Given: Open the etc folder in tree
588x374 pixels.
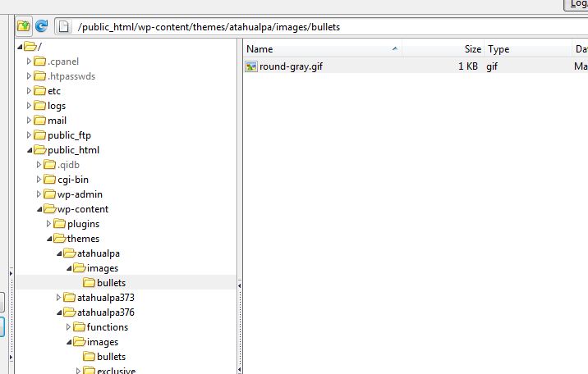Looking at the screenshot, I should tap(54, 91).
